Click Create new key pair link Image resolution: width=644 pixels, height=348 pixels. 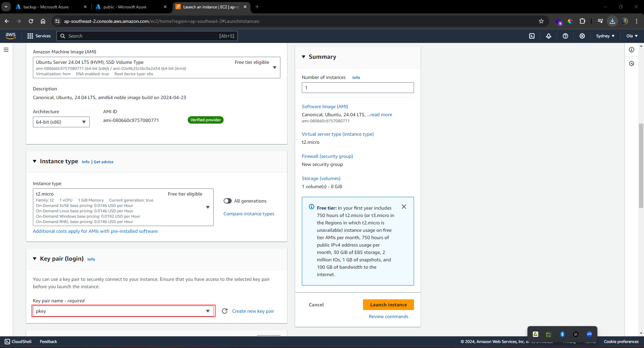[x=253, y=311]
